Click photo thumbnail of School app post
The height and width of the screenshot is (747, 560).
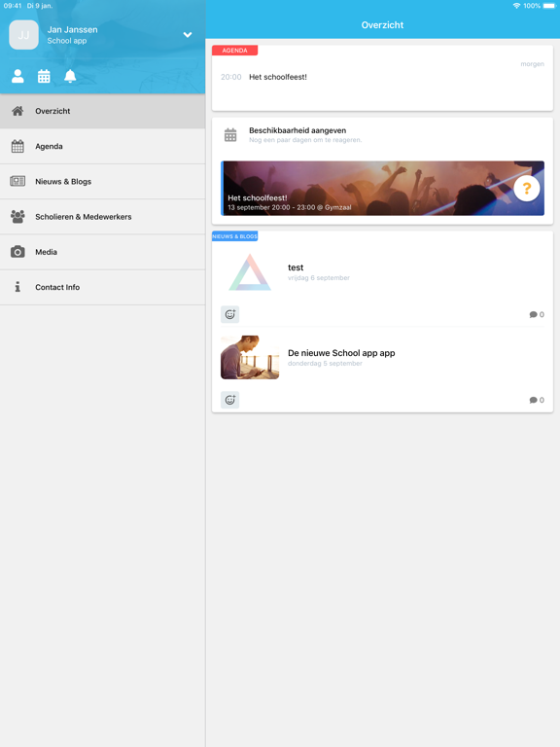click(250, 357)
